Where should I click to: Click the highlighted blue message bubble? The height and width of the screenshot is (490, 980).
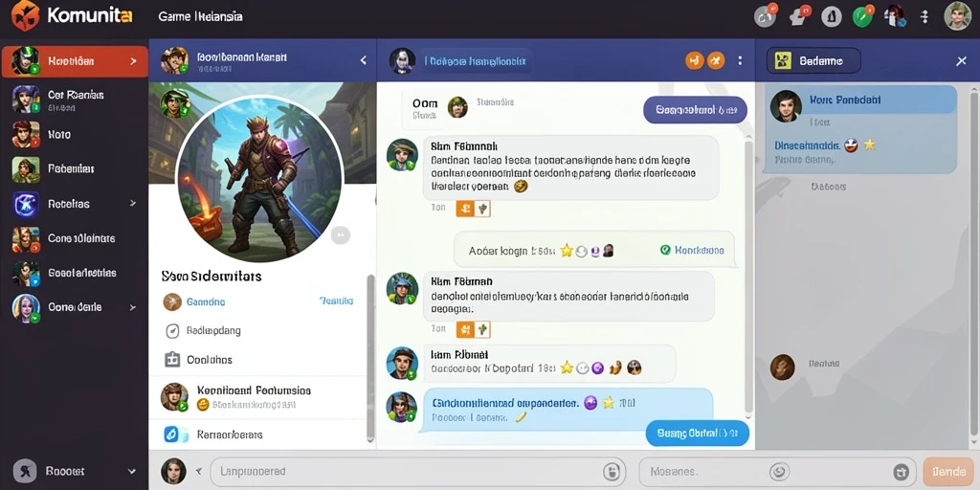567,410
